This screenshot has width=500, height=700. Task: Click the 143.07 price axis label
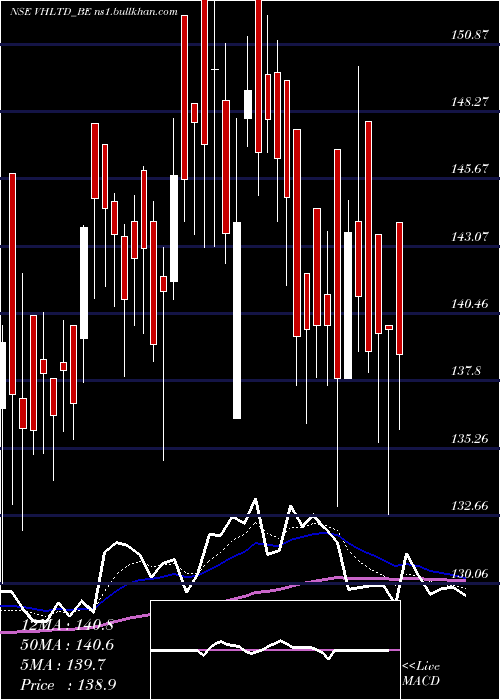coord(469,237)
